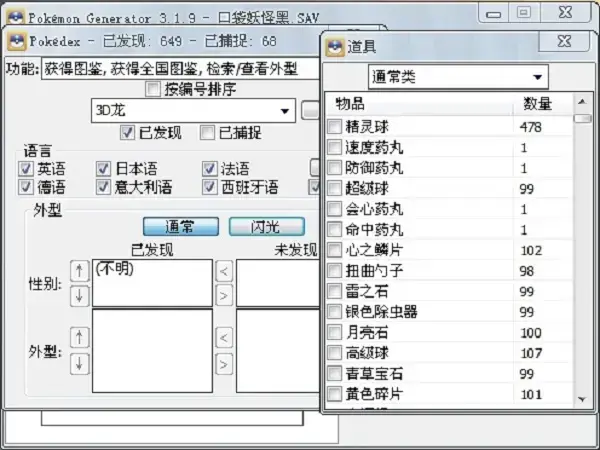Select the 会心药丸 item row
Screen dimensions: 600x450
[x=450, y=209]
